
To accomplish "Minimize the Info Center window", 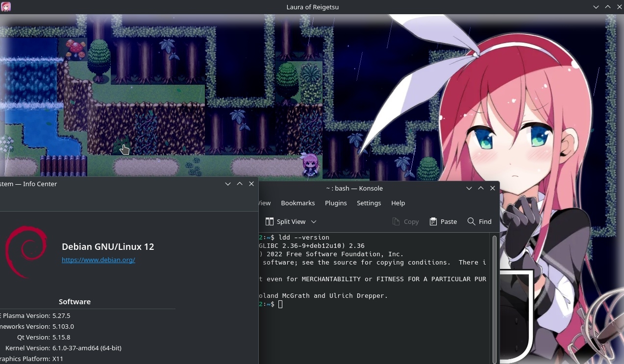I will [x=228, y=184].
